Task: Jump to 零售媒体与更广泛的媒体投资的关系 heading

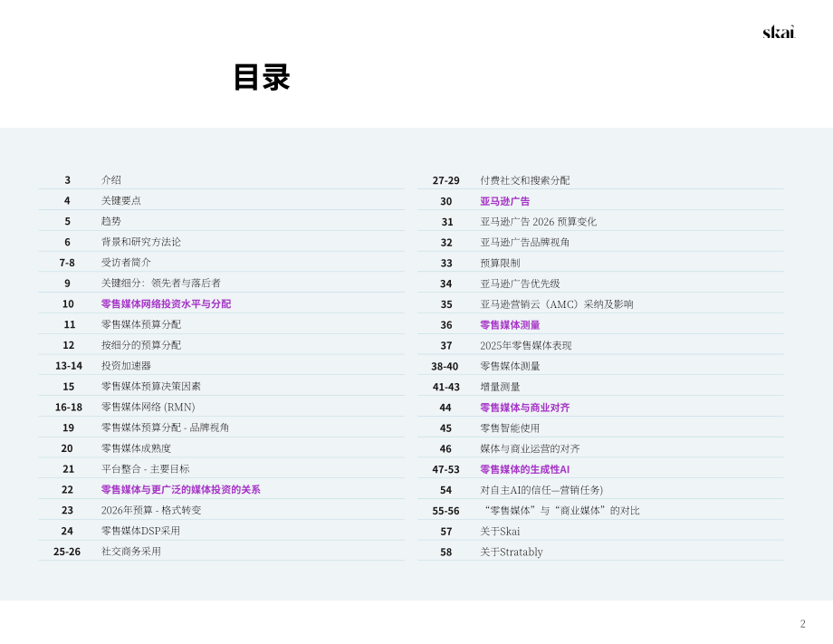Action: pos(180,489)
